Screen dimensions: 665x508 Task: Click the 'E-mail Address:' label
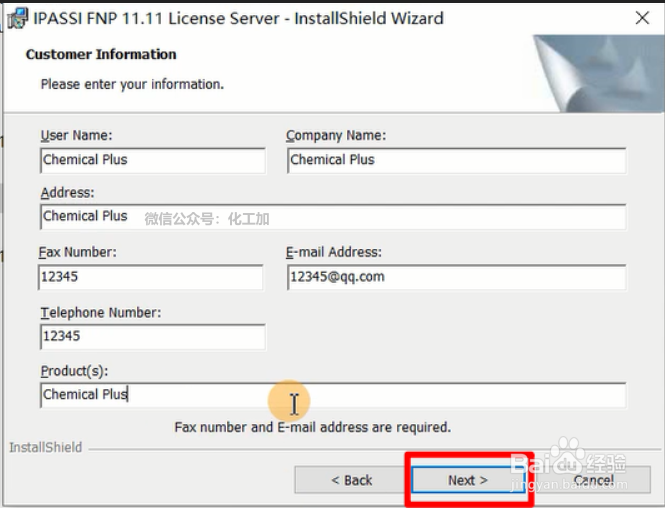(334, 252)
